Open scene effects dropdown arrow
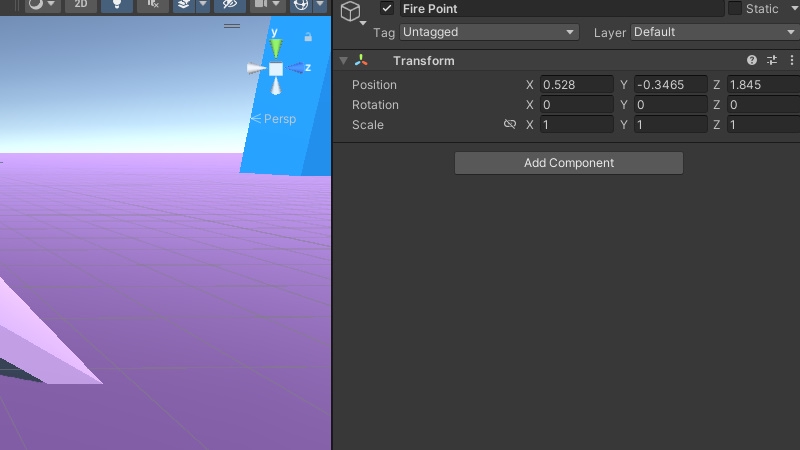800x450 pixels. point(203,5)
